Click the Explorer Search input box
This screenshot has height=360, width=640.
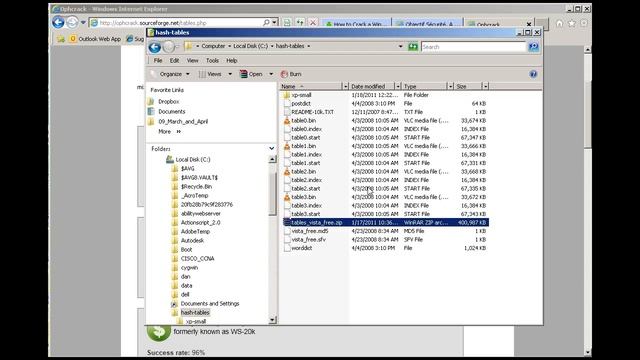[x=473, y=47]
